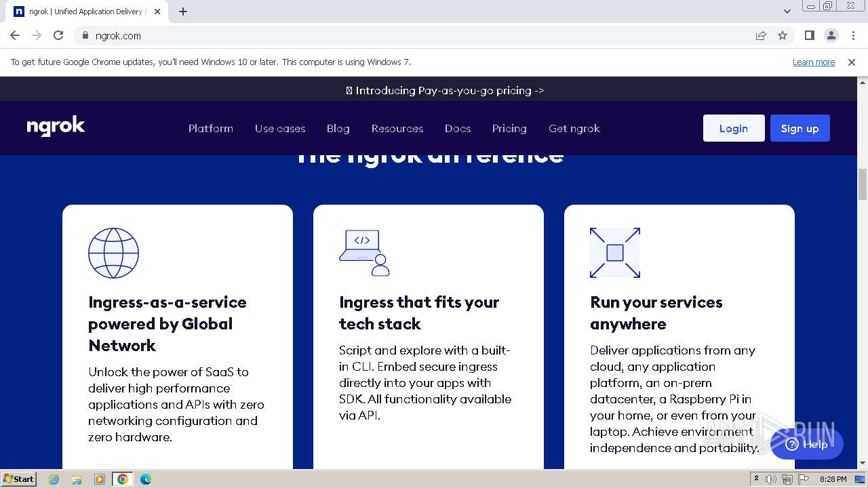This screenshot has width=868, height=488.
Task: Click the Login button
Action: point(734,128)
